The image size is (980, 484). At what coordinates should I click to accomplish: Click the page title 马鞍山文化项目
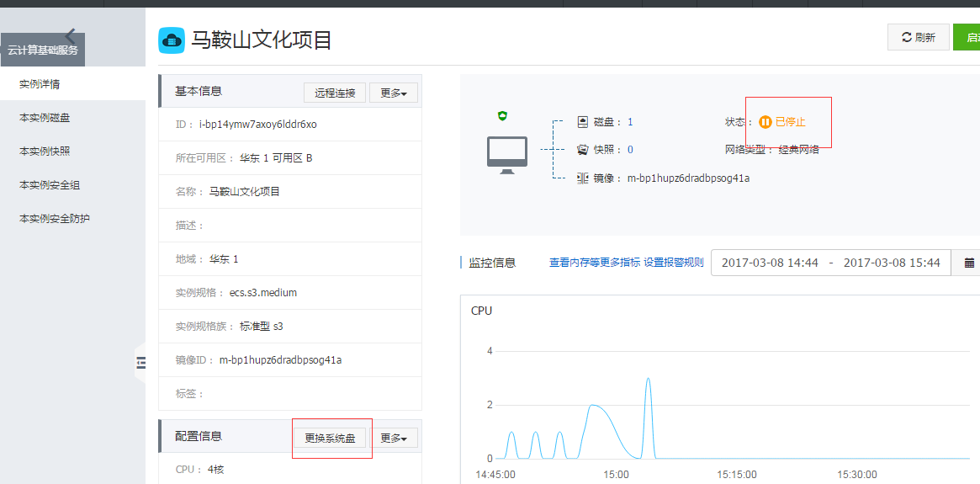(x=261, y=40)
